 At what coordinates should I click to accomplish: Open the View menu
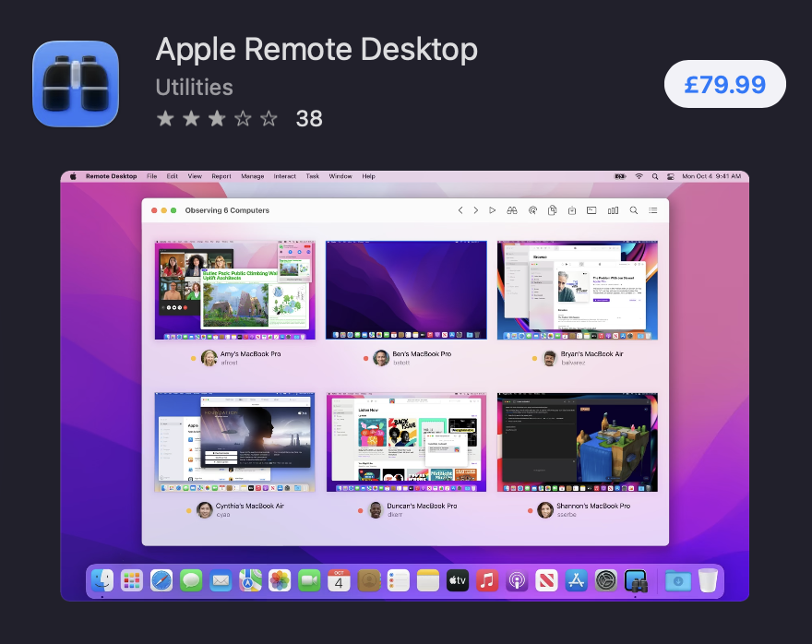coord(195,176)
